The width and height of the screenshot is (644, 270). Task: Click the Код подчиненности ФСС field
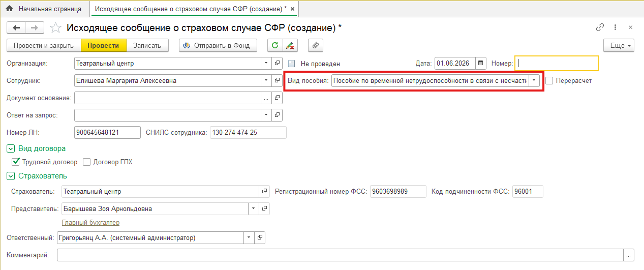[x=528, y=191]
